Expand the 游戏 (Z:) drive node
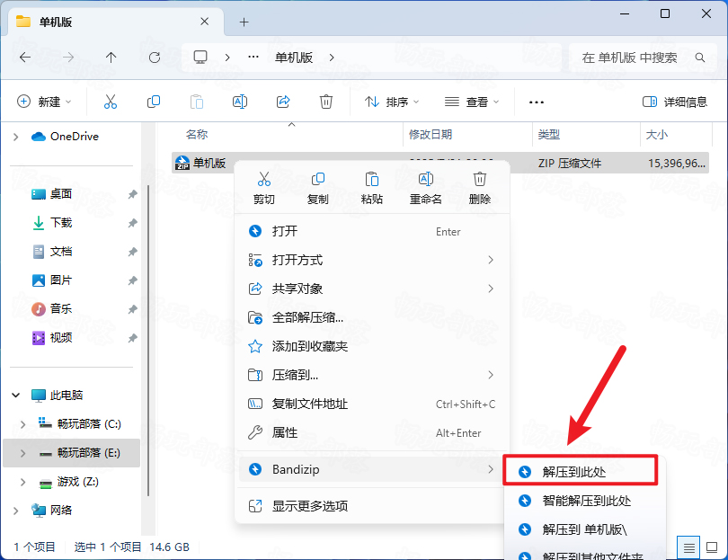The width and height of the screenshot is (728, 560). (22, 482)
